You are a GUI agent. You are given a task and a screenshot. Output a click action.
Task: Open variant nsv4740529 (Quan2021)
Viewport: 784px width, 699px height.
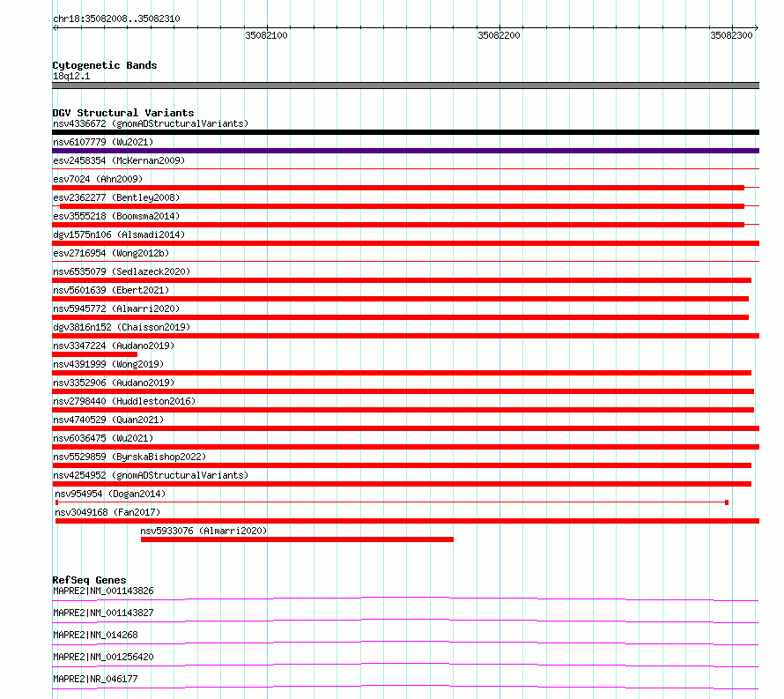coord(108,420)
